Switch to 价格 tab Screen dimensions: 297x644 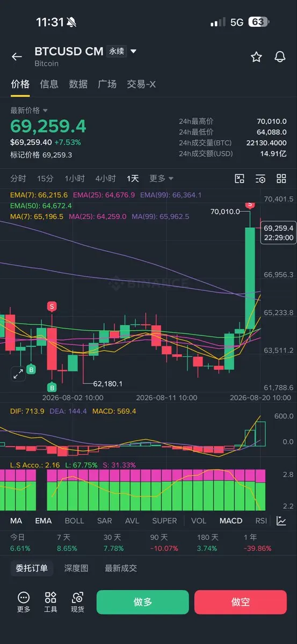[x=20, y=84]
